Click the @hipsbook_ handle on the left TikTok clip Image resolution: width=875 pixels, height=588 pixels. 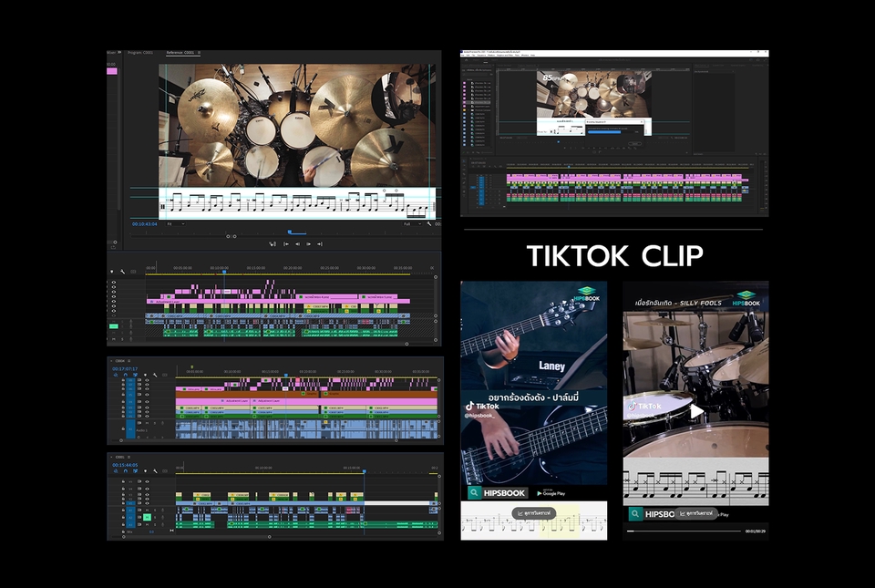479,416
